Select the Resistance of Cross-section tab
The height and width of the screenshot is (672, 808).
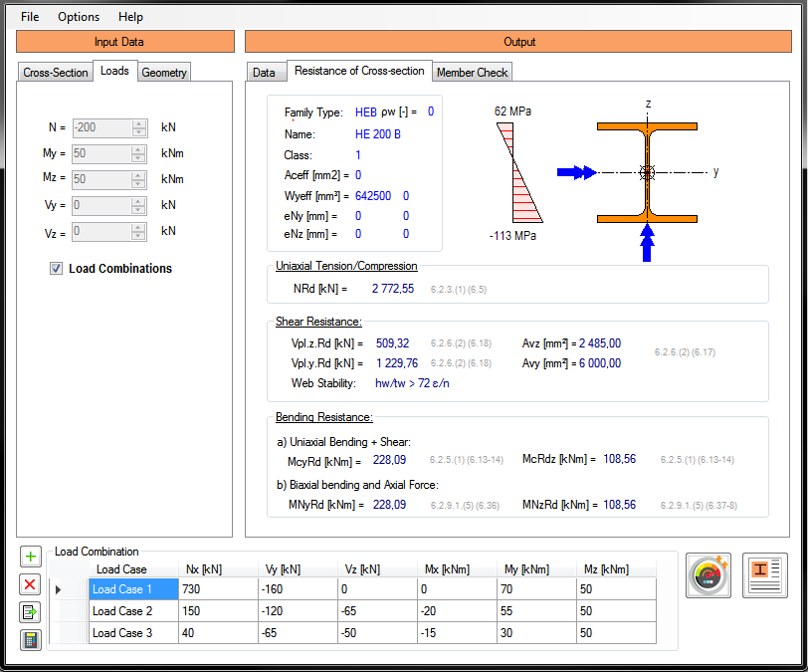tap(359, 71)
